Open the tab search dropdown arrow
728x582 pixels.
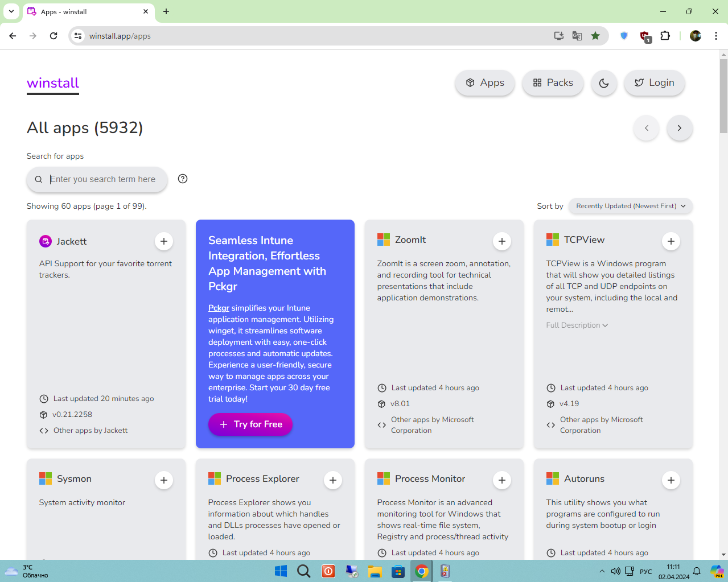(x=11, y=11)
